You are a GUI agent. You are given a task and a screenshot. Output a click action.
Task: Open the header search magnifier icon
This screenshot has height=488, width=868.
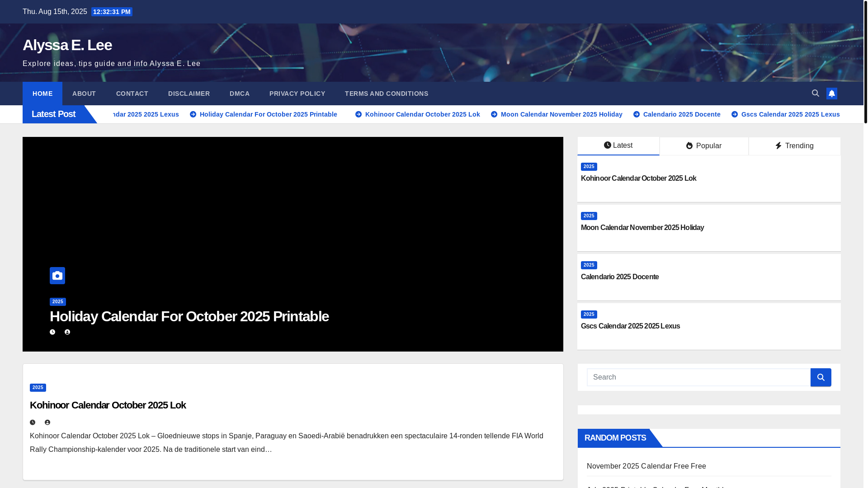click(816, 93)
